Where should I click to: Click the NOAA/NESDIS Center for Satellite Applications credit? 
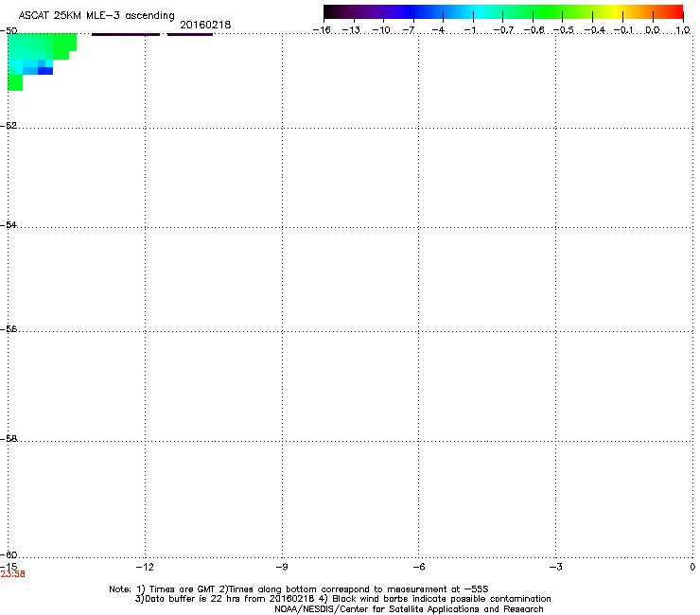pyautogui.click(x=409, y=609)
